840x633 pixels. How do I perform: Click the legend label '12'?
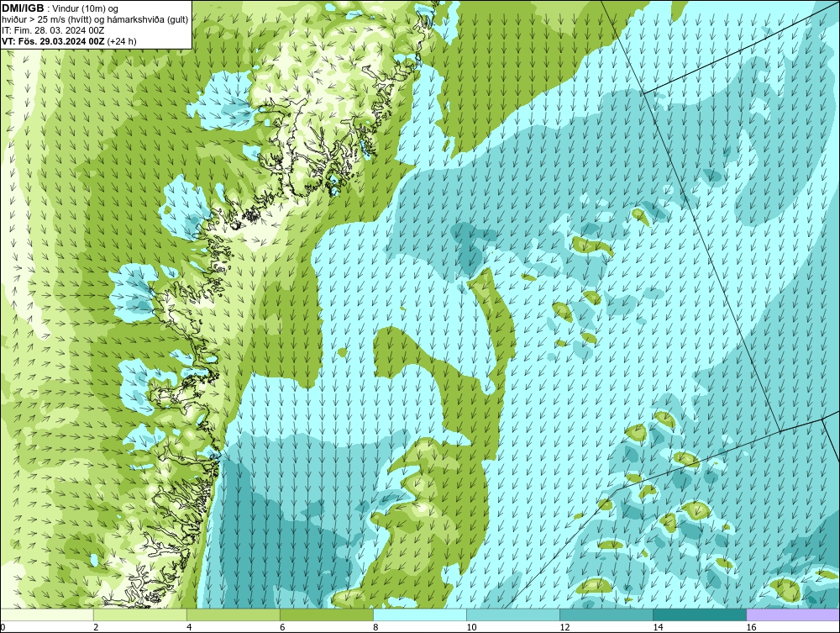(564, 627)
